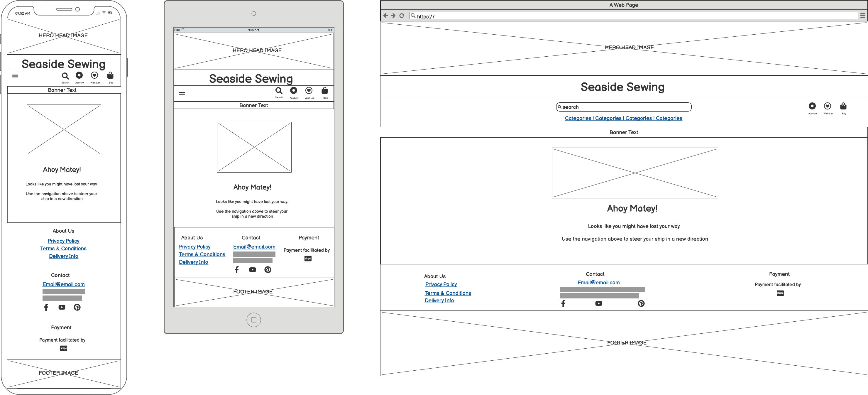
Task: Open the hamburger menu on the phone mockup
Action: coord(15,76)
